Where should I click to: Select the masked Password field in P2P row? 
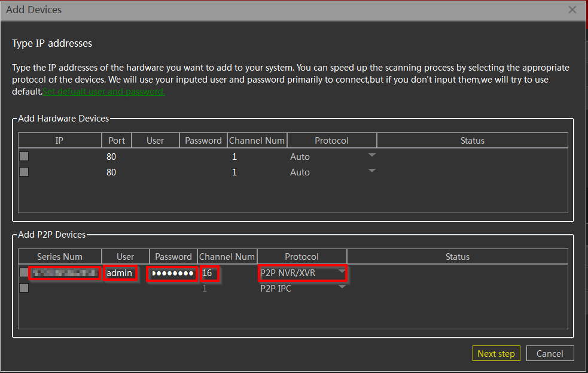click(x=172, y=274)
